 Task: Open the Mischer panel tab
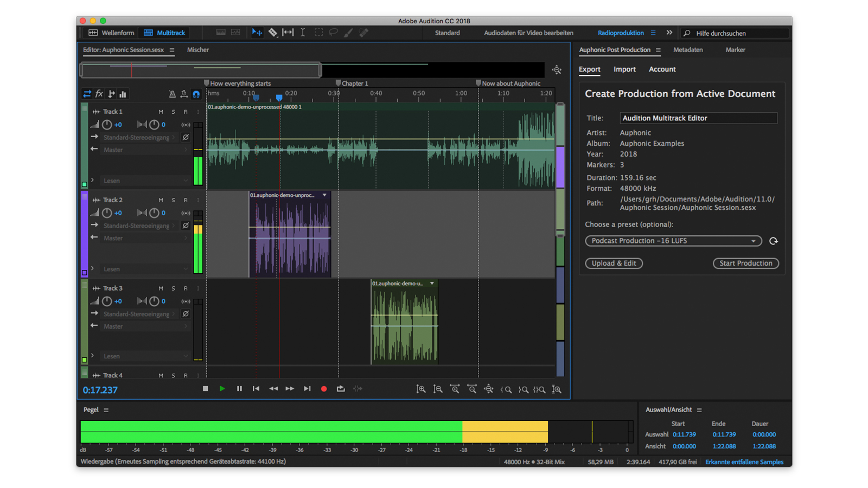197,49
